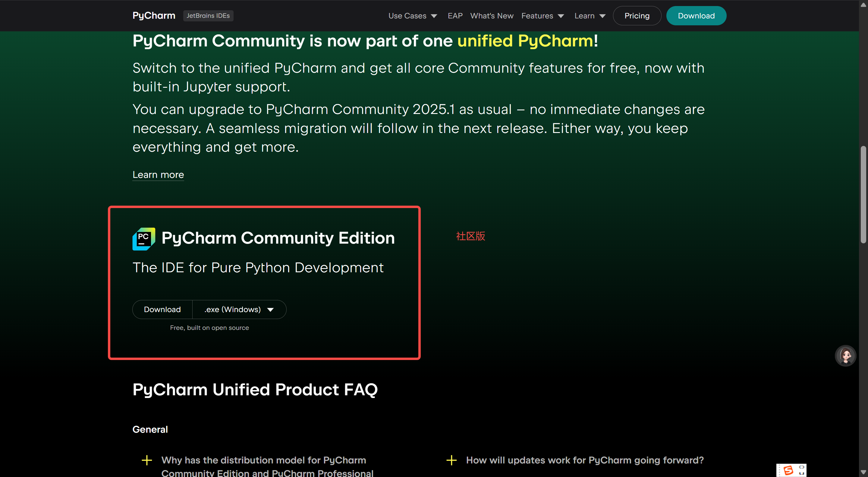Click the scrollbar up arrow
868x477 pixels.
[x=863, y=5]
